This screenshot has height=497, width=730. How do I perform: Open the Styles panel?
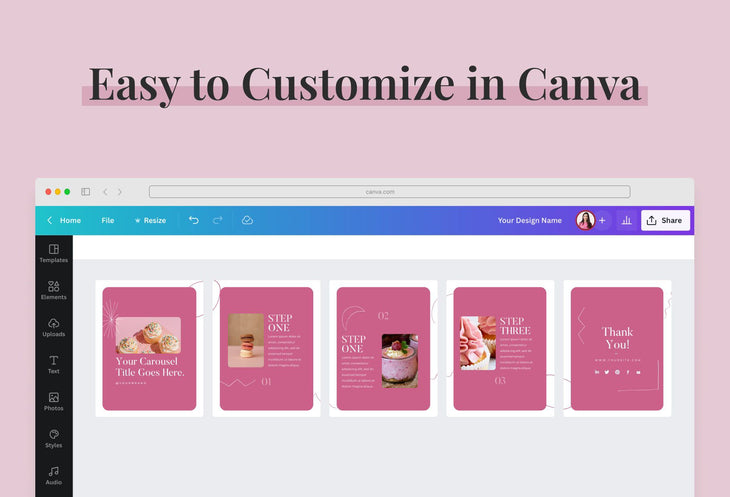[54, 438]
